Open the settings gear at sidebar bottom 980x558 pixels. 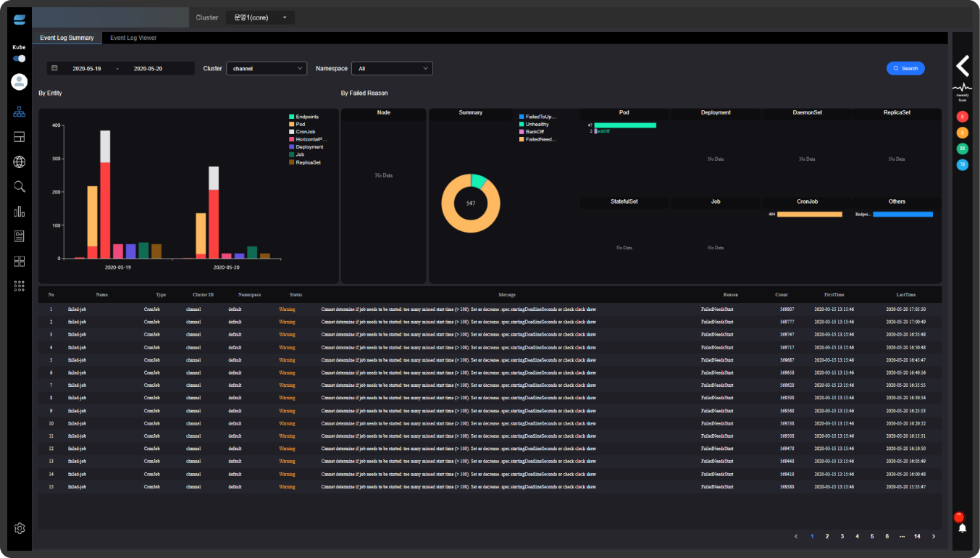click(x=20, y=528)
